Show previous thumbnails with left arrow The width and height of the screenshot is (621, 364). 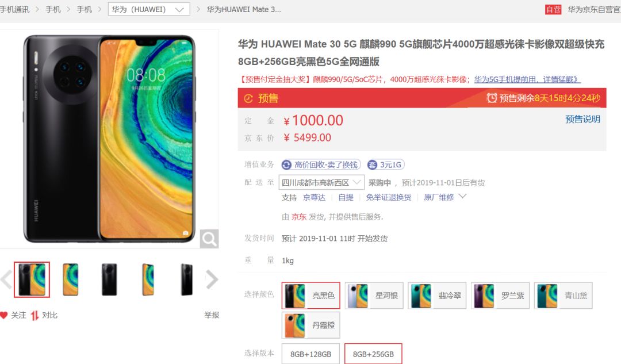[6, 279]
